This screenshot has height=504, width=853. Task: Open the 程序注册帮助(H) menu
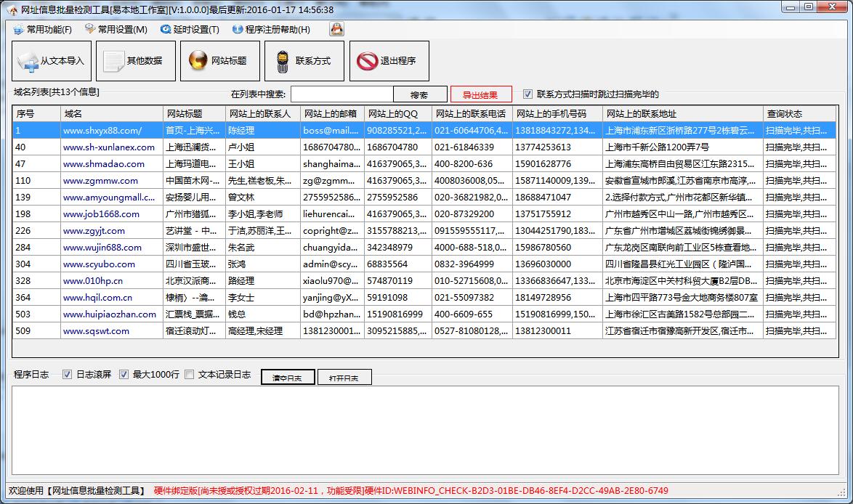click(x=271, y=30)
